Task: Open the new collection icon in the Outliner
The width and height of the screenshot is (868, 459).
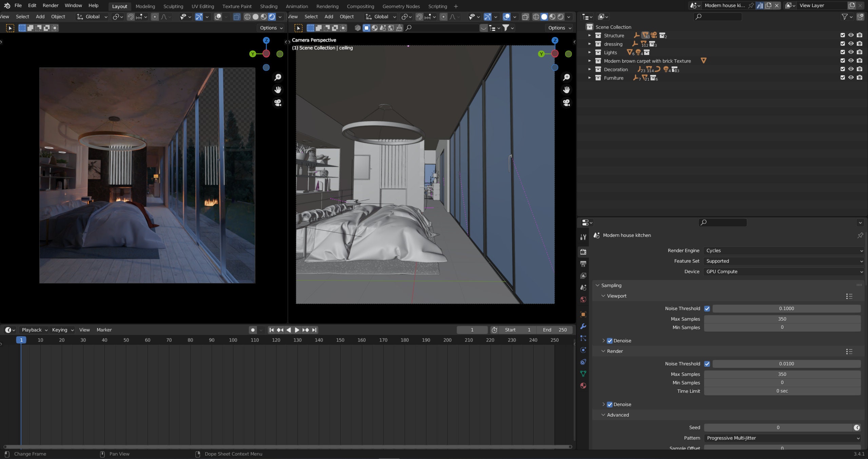Action: coord(861,16)
